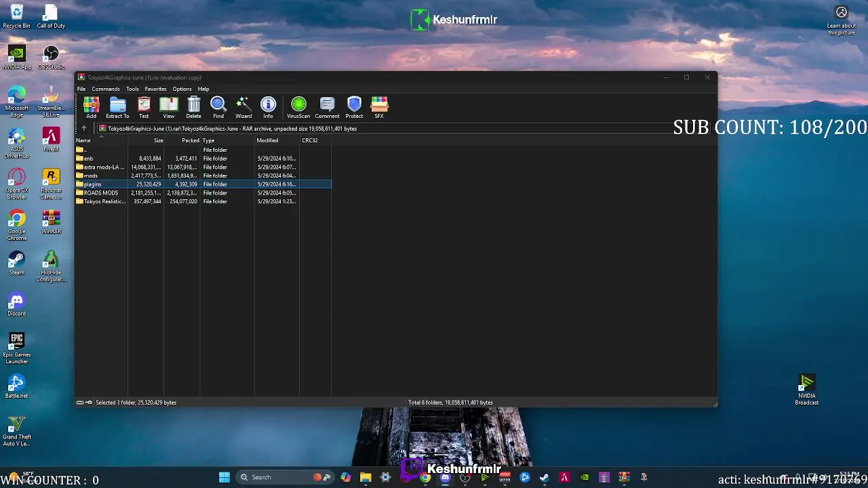Sort by the Packed column header
Image resolution: width=868 pixels, height=488 pixels.
[x=182, y=140]
